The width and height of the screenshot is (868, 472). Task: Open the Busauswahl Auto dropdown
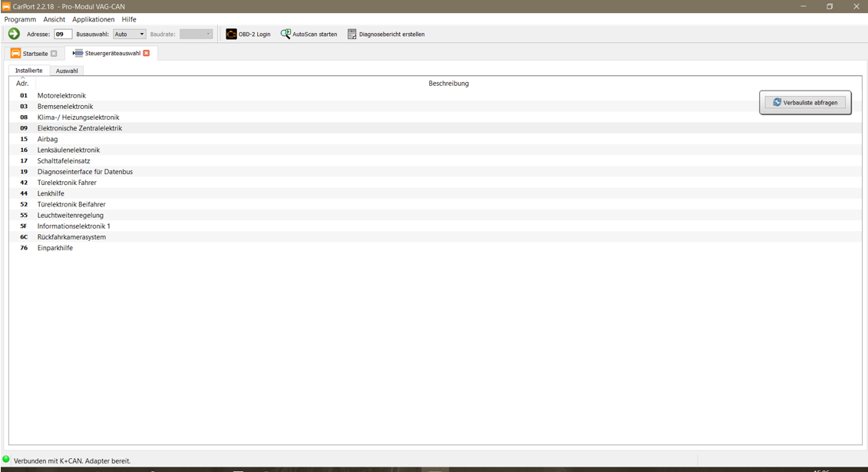[x=130, y=35]
